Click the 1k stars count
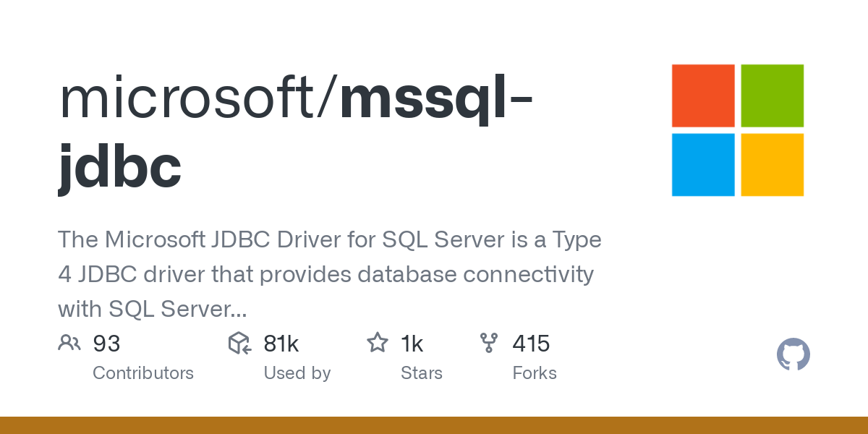 tap(412, 343)
